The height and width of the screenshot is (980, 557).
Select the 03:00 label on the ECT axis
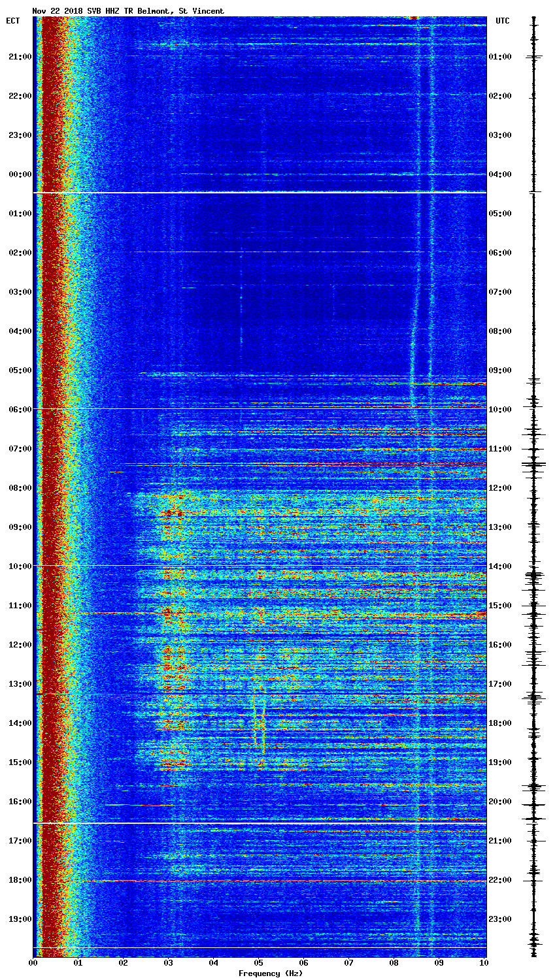[x=20, y=292]
